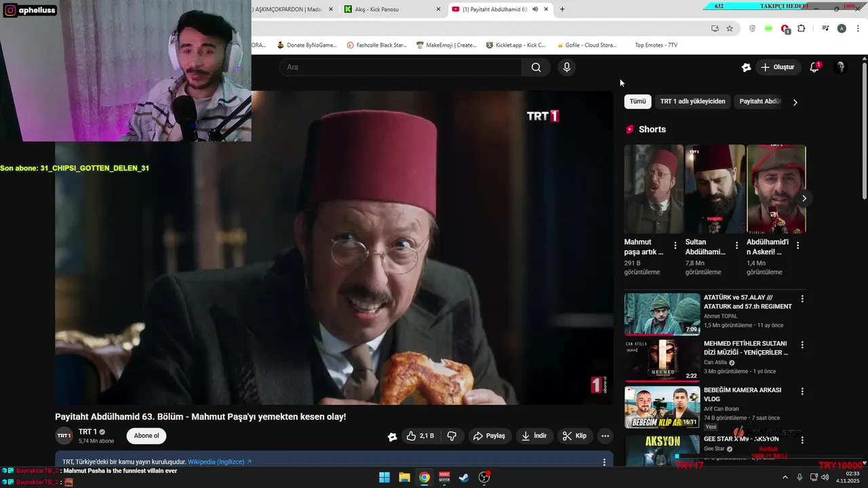Image resolution: width=868 pixels, height=488 pixels.
Task: Toggle system volume icon in tray
Action: pyautogui.click(x=825, y=477)
